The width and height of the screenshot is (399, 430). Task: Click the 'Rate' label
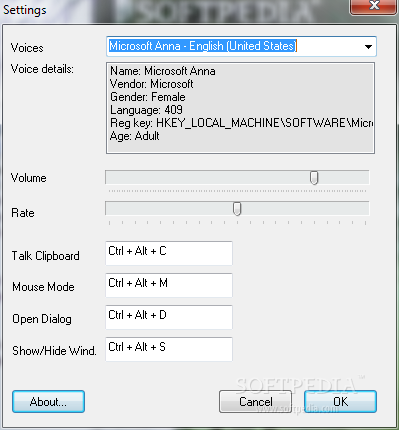pyautogui.click(x=23, y=213)
